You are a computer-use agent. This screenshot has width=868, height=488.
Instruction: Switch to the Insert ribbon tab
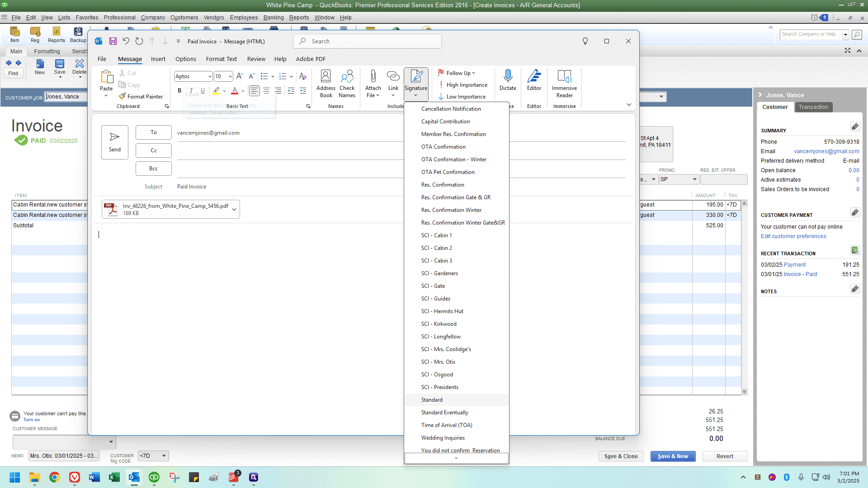point(158,59)
